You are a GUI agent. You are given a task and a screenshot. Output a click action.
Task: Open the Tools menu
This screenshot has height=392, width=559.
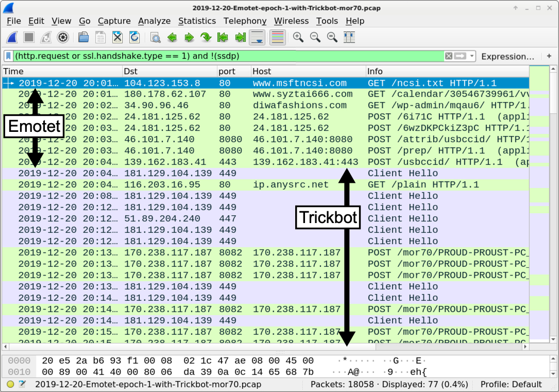click(327, 21)
